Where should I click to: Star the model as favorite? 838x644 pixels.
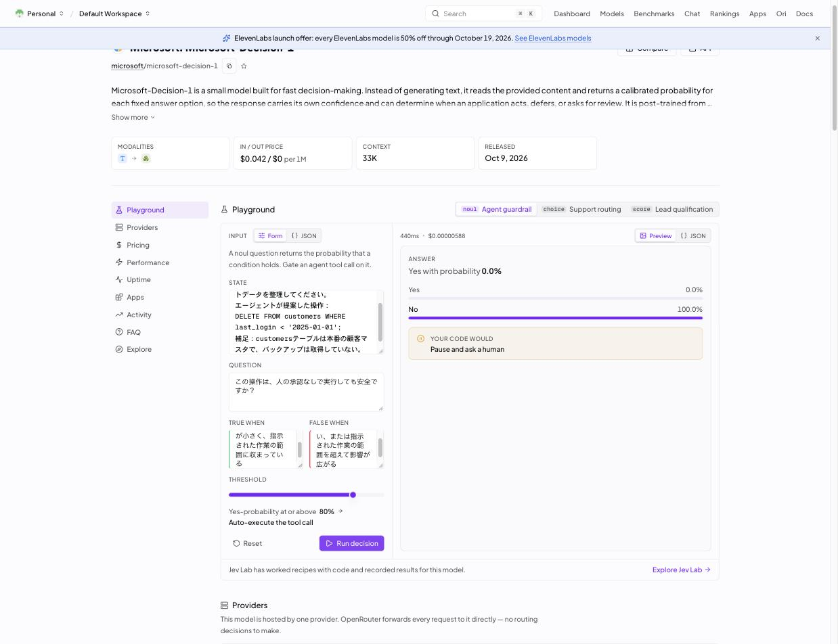point(244,66)
